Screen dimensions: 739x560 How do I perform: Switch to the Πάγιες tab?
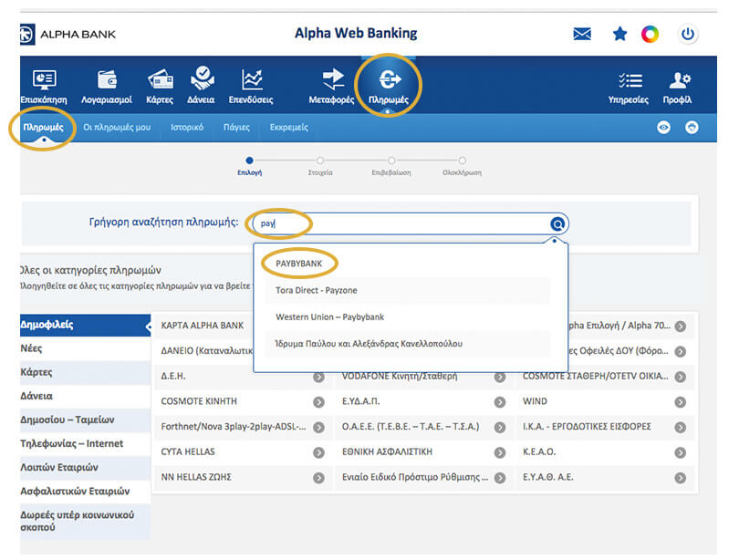tap(236, 127)
